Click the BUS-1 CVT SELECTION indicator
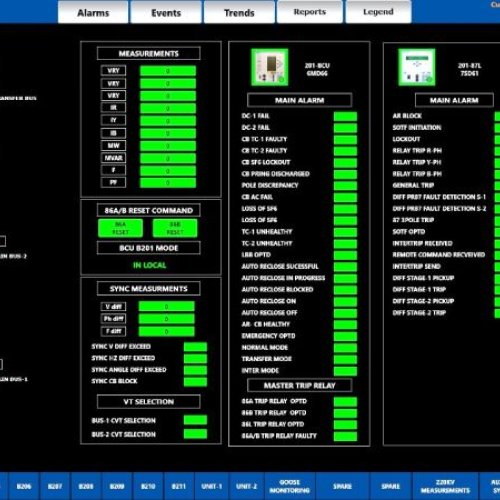This screenshot has height=500, width=500. point(195,420)
